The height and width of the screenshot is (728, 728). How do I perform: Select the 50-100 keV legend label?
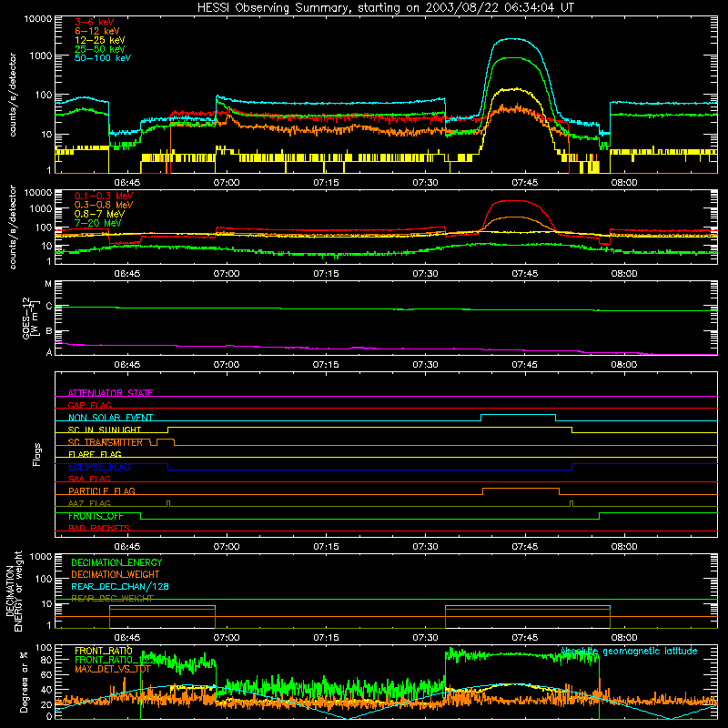tap(103, 58)
